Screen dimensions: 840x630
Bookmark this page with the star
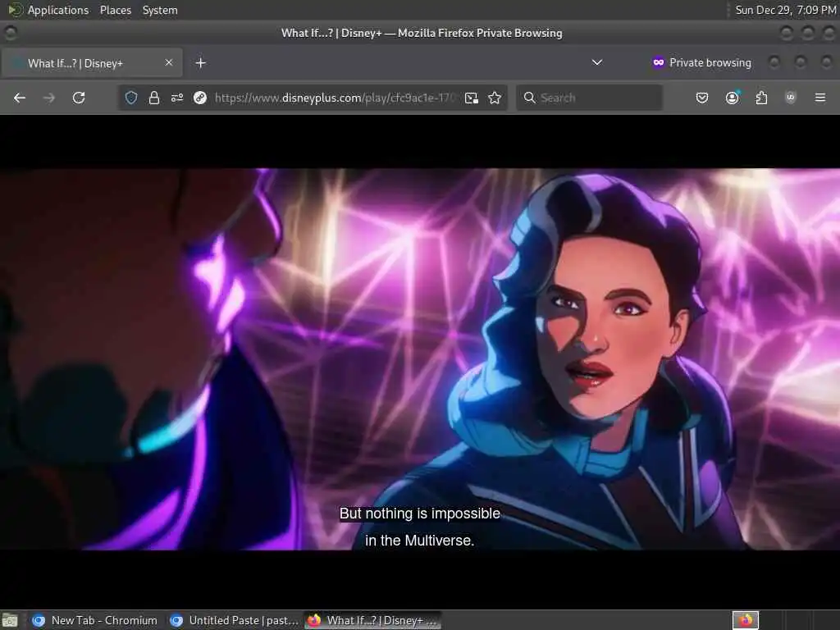coord(495,98)
